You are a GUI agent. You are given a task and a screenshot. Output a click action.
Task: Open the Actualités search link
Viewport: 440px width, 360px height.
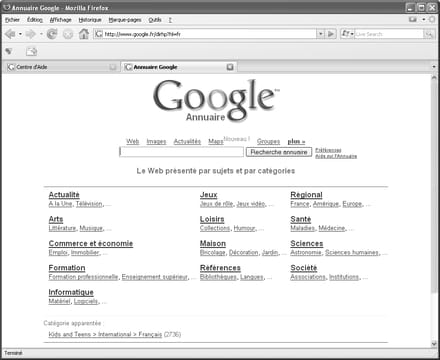point(187,141)
